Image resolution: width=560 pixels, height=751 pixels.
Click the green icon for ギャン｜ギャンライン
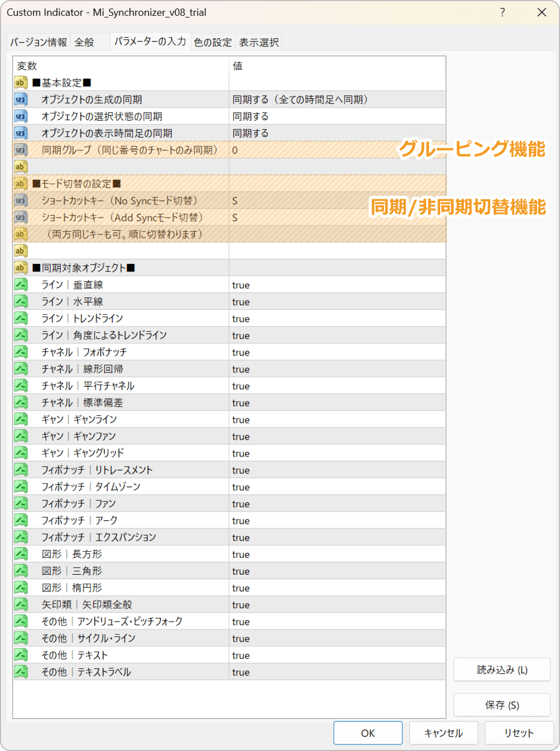[20, 419]
